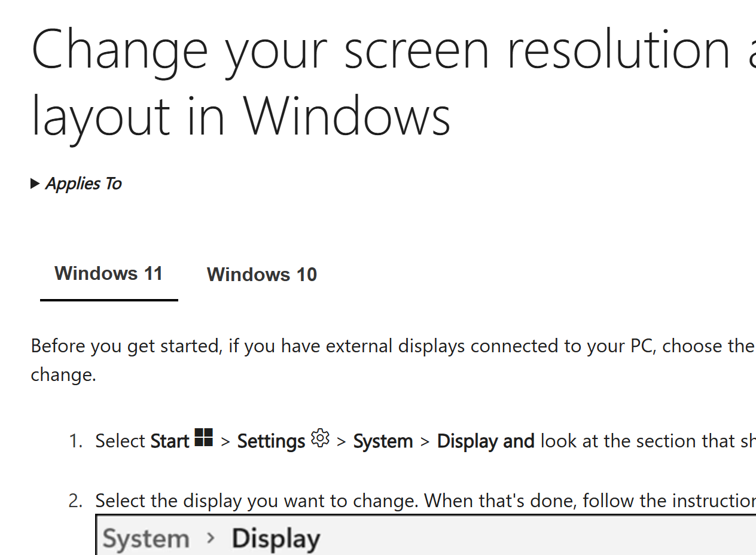Viewport: 756px width, 555px height.
Task: Select the underline indicator beneath Windows 11
Action: [x=108, y=299]
